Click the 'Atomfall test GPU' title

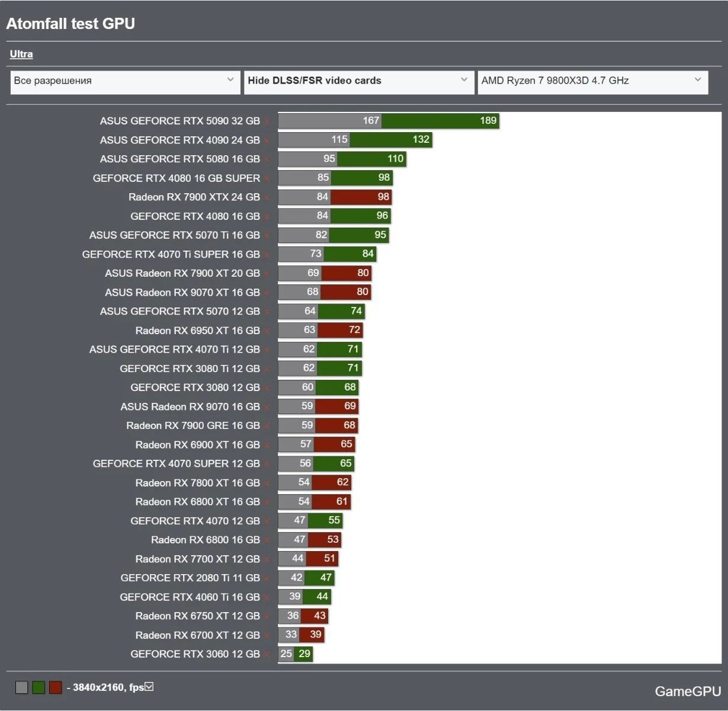tap(70, 24)
